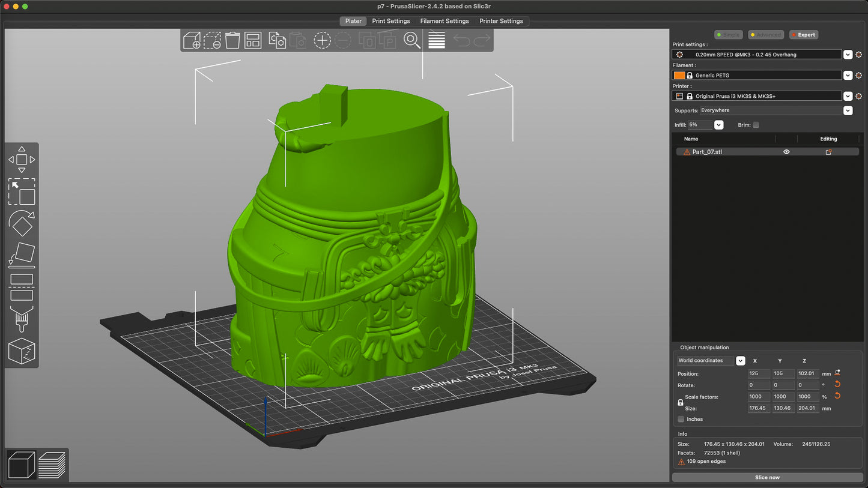
Task: Click the Add model icon in toolbar
Action: point(192,40)
